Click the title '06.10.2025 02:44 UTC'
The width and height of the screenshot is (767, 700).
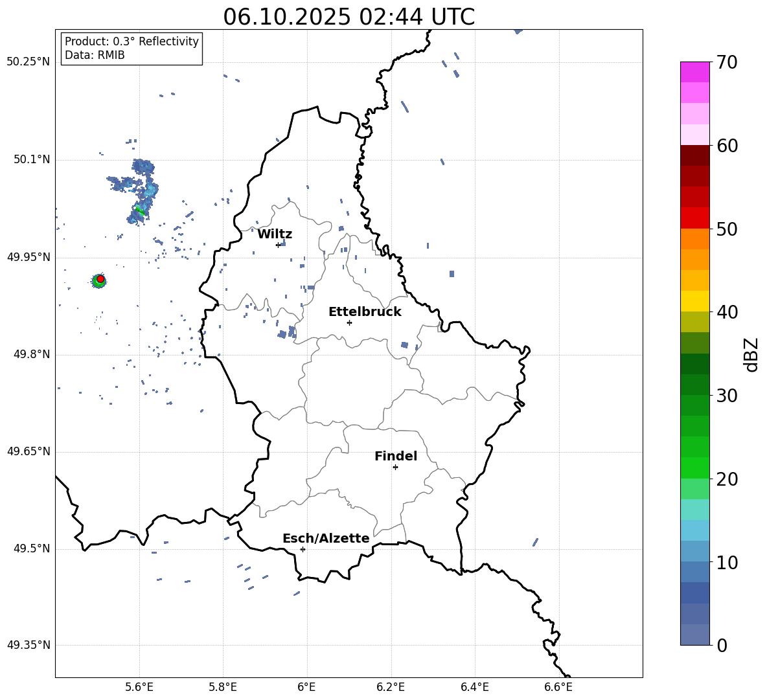349,17
